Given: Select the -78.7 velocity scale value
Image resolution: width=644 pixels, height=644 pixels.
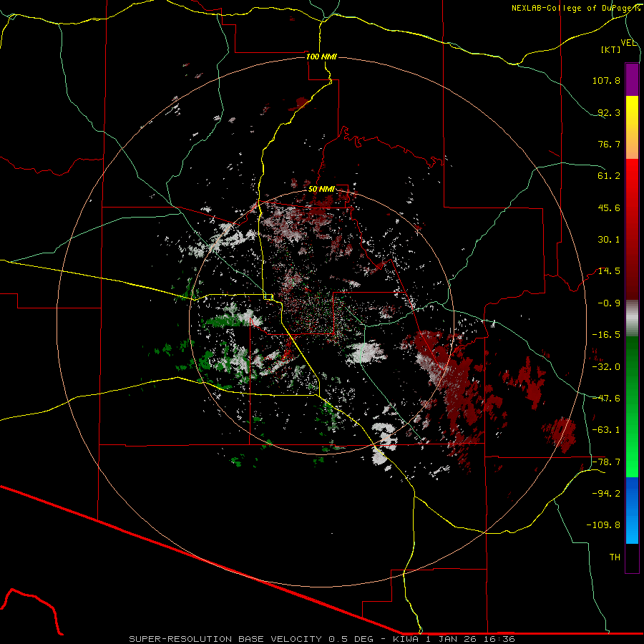Looking at the screenshot, I should (606, 462).
